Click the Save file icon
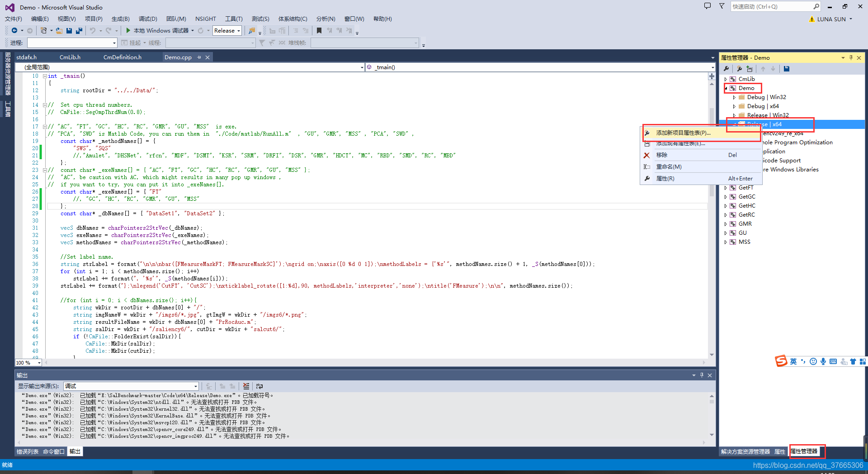 (69, 30)
